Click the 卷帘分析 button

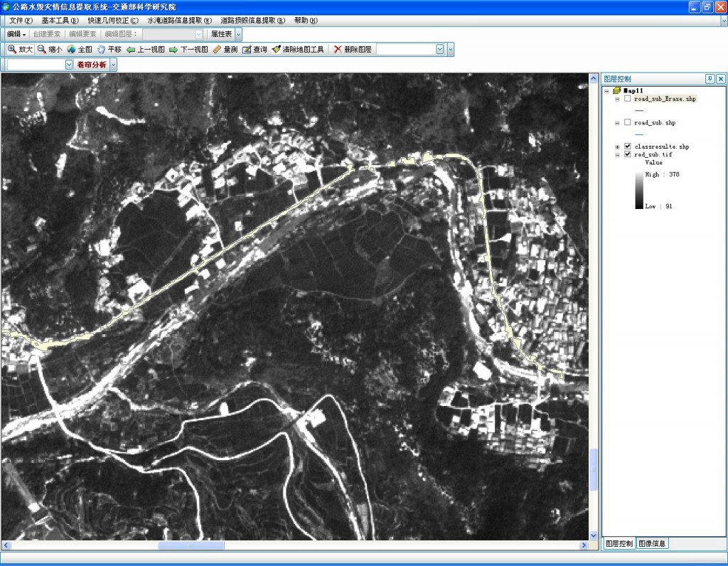click(x=92, y=64)
